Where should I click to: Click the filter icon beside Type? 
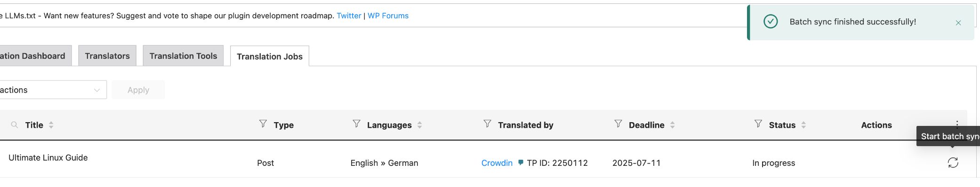[263, 124]
